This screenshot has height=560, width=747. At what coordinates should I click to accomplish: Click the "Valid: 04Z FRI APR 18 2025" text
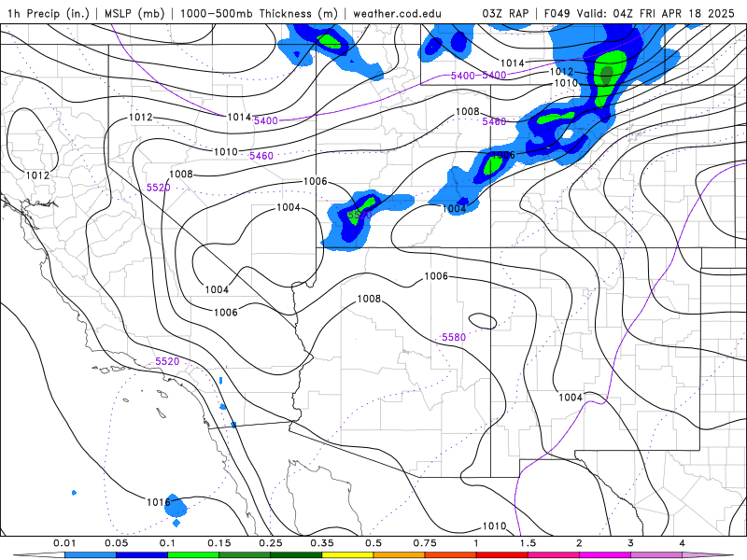[x=655, y=13]
